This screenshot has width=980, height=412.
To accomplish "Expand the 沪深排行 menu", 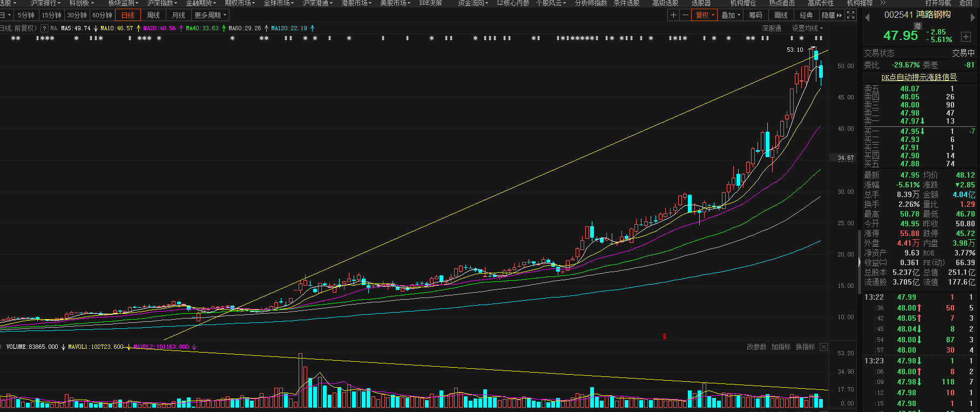I will tap(46, 3).
